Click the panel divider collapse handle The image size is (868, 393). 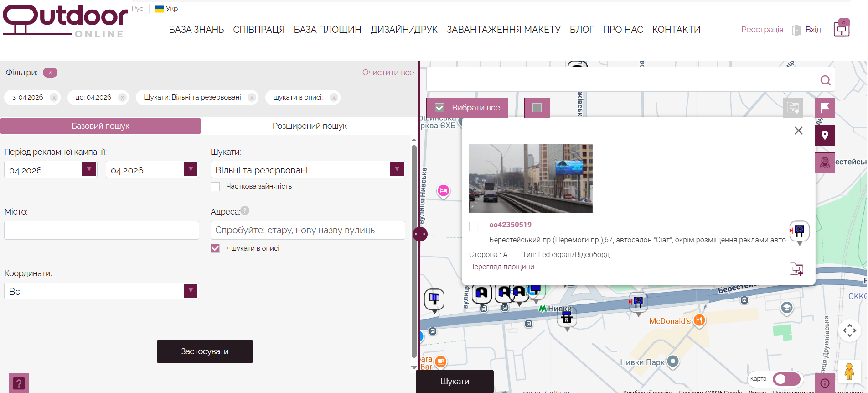[420, 234]
